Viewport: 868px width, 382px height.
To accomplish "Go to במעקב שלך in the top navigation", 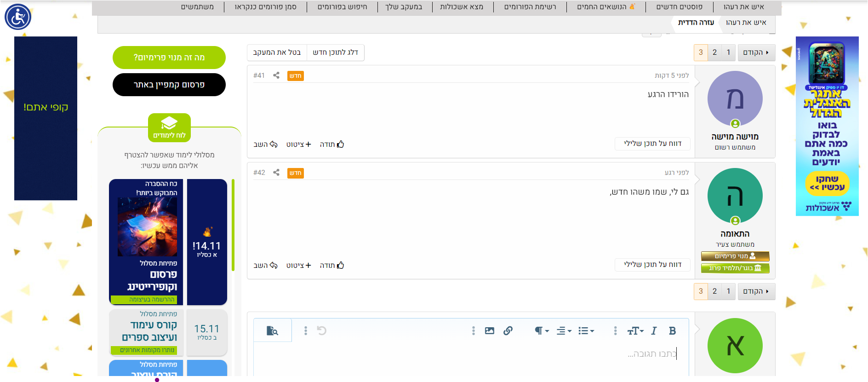I will (x=404, y=7).
